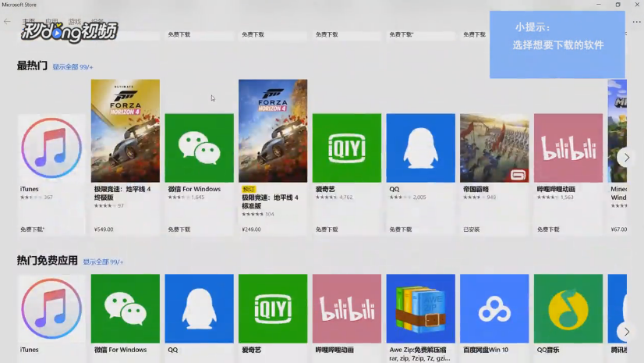This screenshot has height=363, width=644.
Task: Click 免费下载 under 微信 For Windows
Action: pyautogui.click(x=179, y=230)
